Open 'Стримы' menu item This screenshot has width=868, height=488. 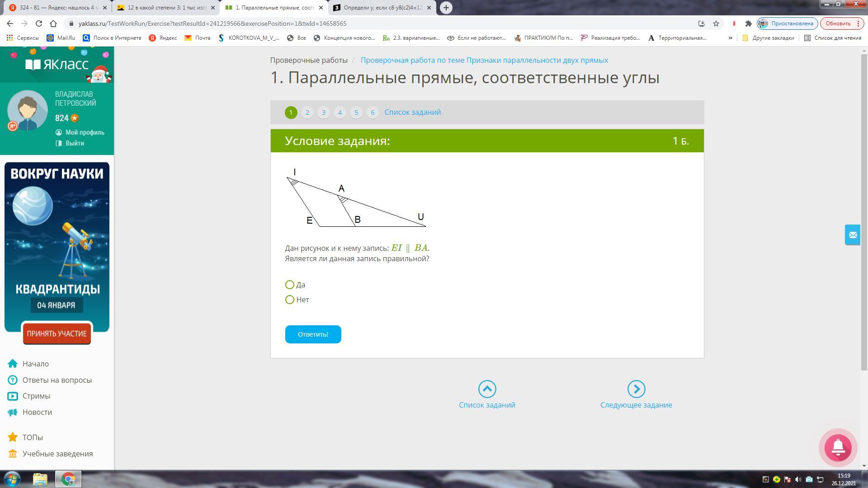pyautogui.click(x=29, y=396)
